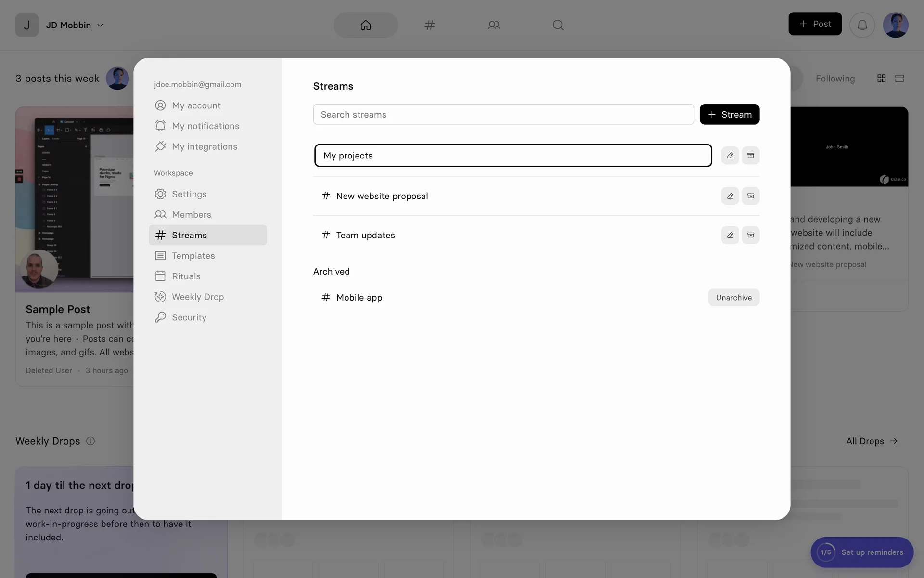Click the Unarchive button for Mobile app
This screenshot has width=924, height=578.
(x=733, y=298)
